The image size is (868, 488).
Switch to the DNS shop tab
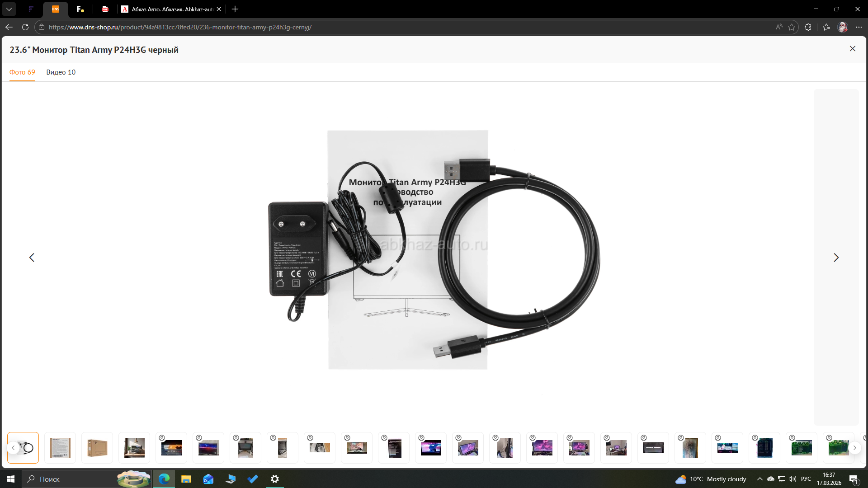click(x=56, y=9)
